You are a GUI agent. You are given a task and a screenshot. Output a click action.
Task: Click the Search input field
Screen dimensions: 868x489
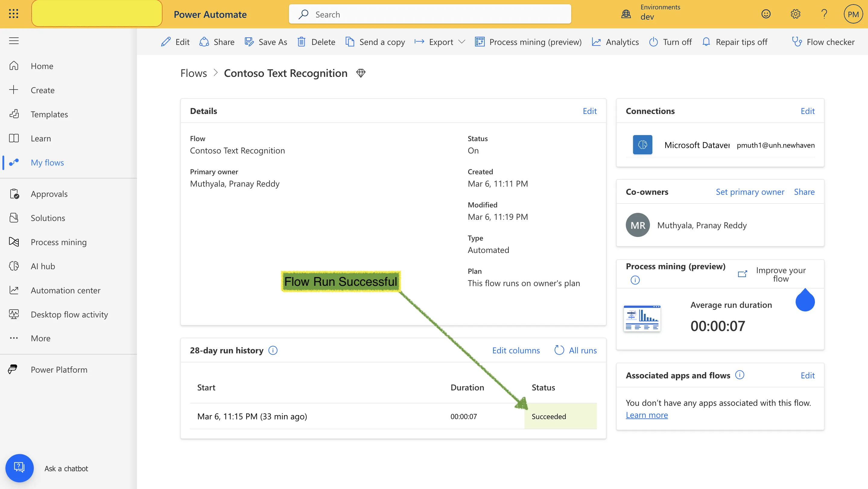click(429, 14)
